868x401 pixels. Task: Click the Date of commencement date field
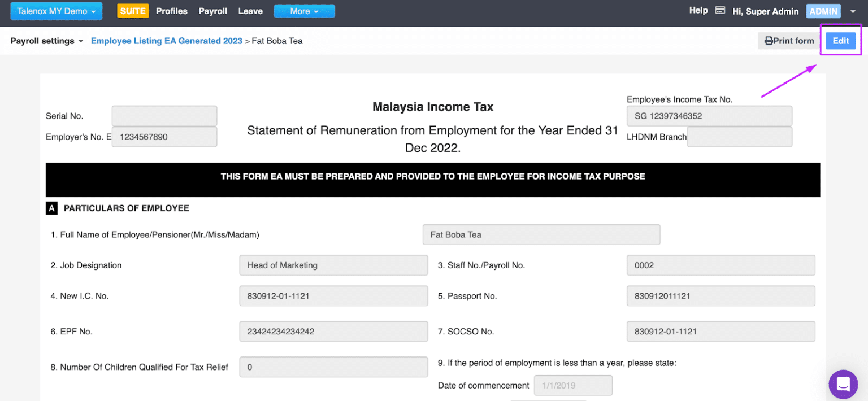coord(572,385)
